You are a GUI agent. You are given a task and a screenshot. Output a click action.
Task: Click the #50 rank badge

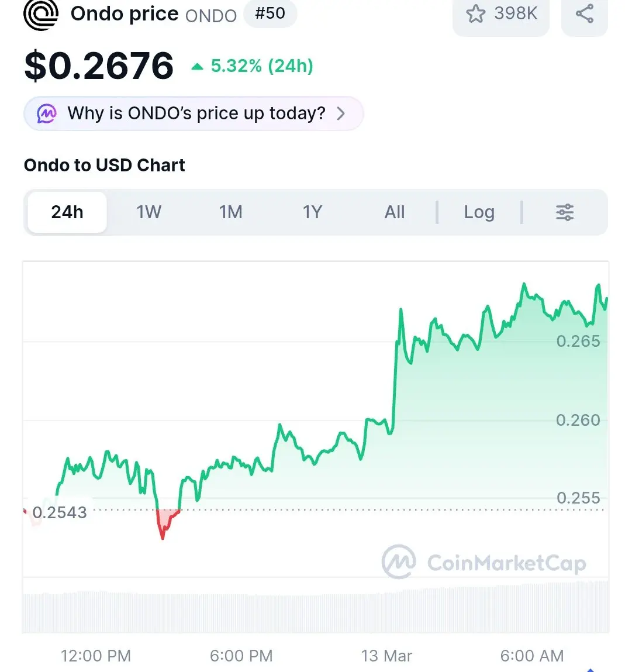270,13
